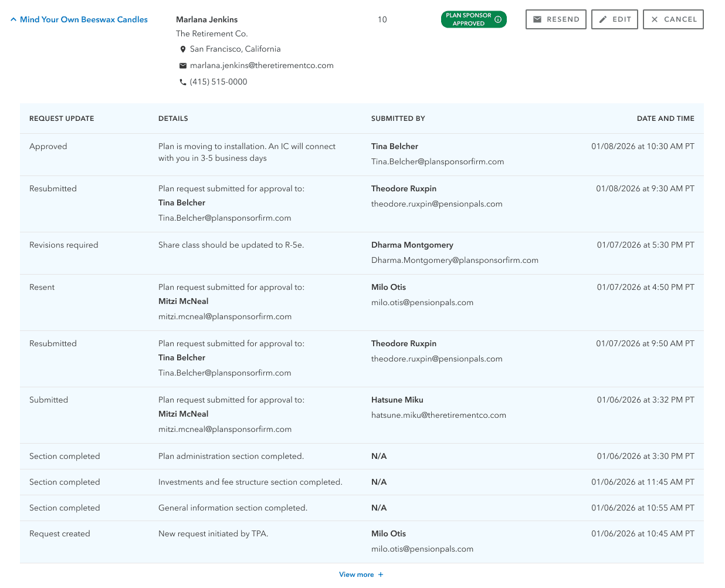The height and width of the screenshot is (588, 725).
Task: Click the number 10 next to contact
Action: coord(382,19)
